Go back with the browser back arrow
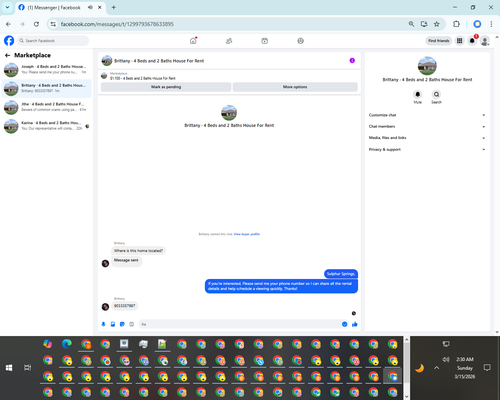The height and width of the screenshot is (400, 500). tap(8, 24)
